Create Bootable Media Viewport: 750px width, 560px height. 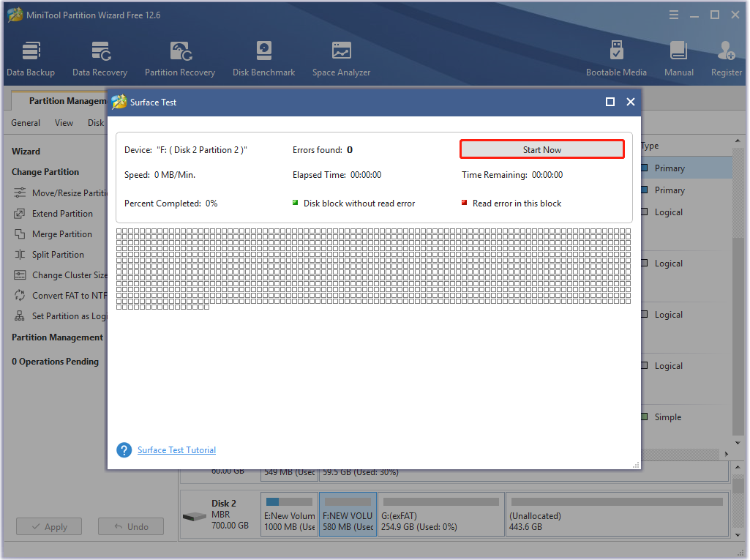616,59
